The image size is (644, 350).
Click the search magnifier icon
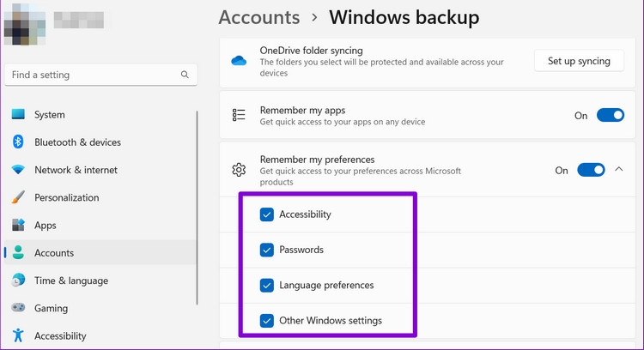click(x=185, y=75)
